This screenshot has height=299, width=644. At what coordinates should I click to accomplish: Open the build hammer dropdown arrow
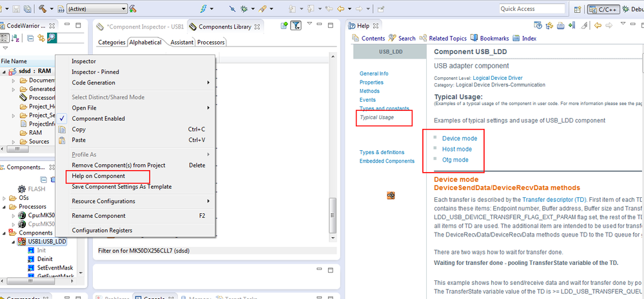coord(52,8)
